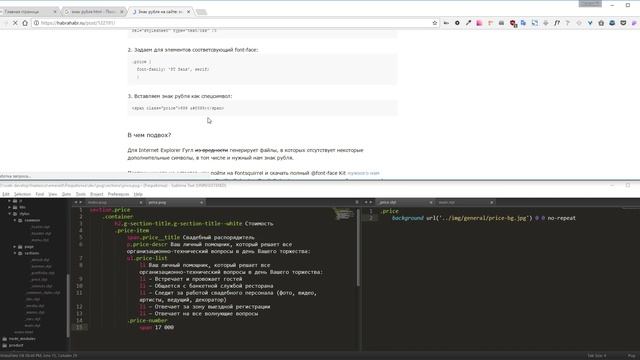Click the 'В чем подвох?' heading
Viewport: 640px width, 360px height.
pos(149,135)
